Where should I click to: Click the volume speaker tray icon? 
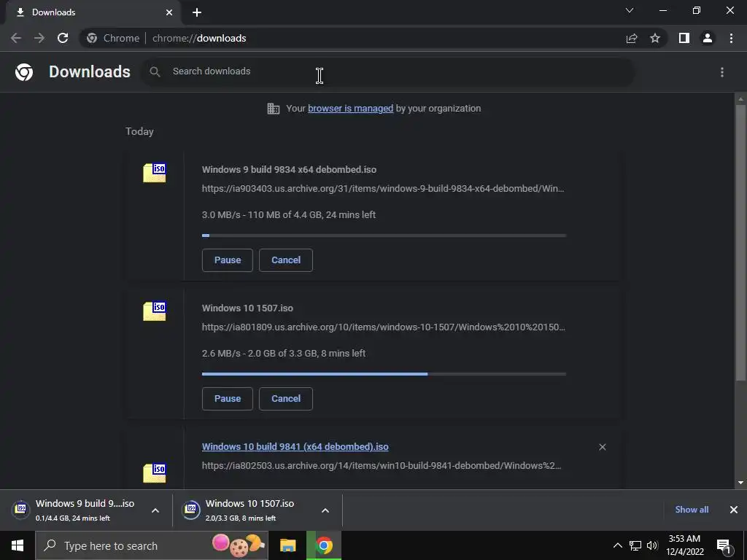coord(652,545)
